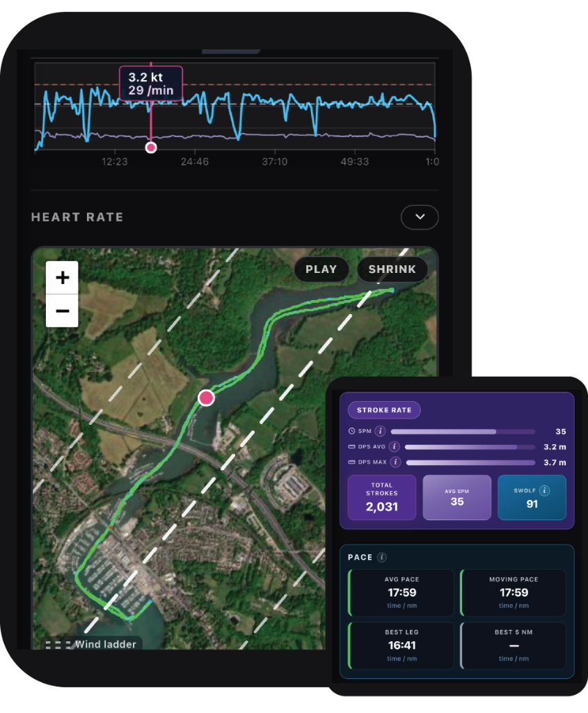Image resolution: width=588 pixels, height=713 pixels.
Task: Open the SWOLF info icon
Action: pyautogui.click(x=544, y=490)
